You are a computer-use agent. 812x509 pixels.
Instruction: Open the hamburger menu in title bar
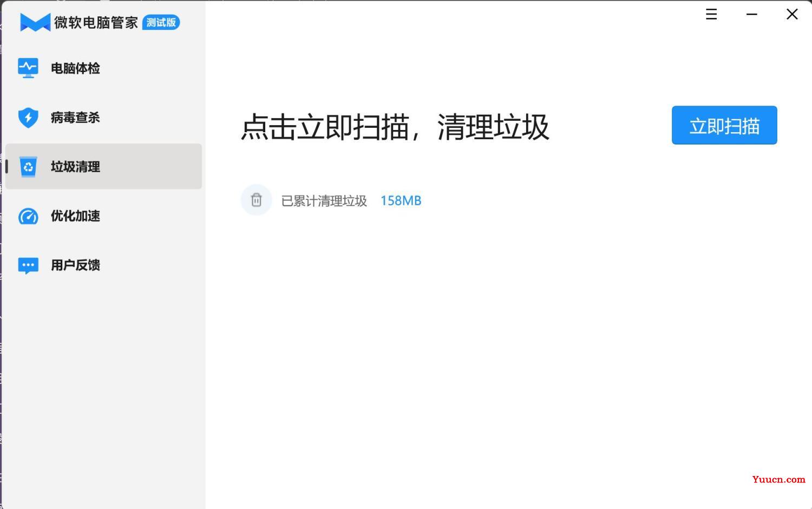(x=711, y=15)
